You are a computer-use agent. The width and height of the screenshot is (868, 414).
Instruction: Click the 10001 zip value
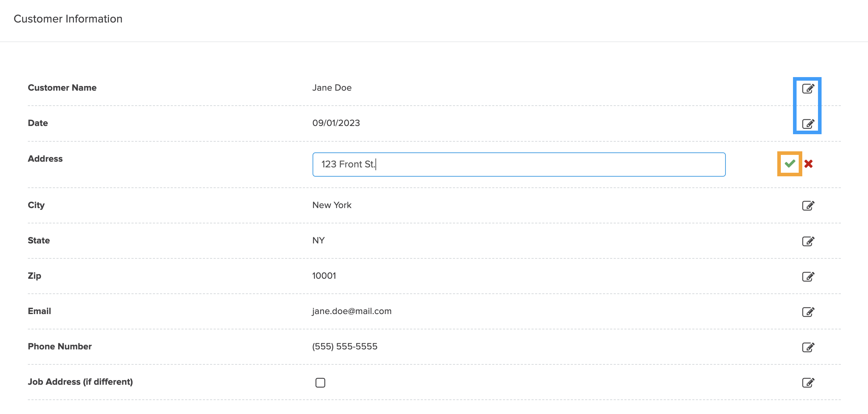(x=324, y=276)
